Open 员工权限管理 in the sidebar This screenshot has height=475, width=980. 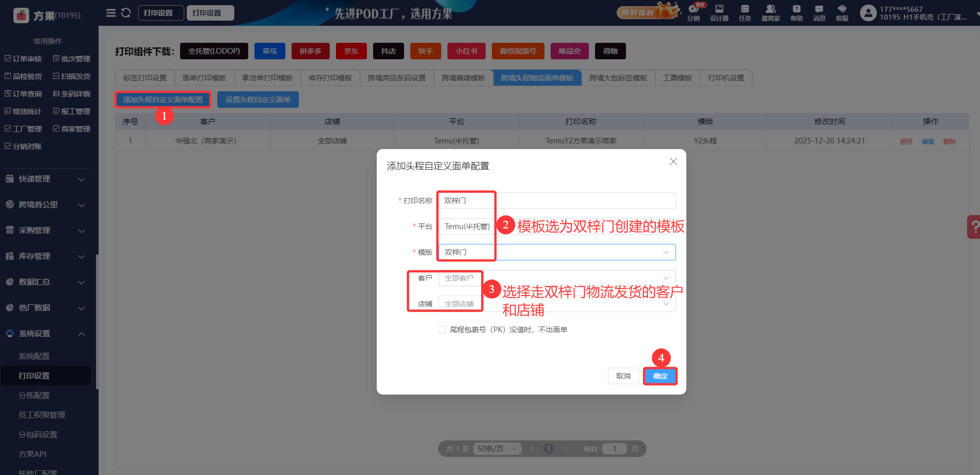click(42, 415)
